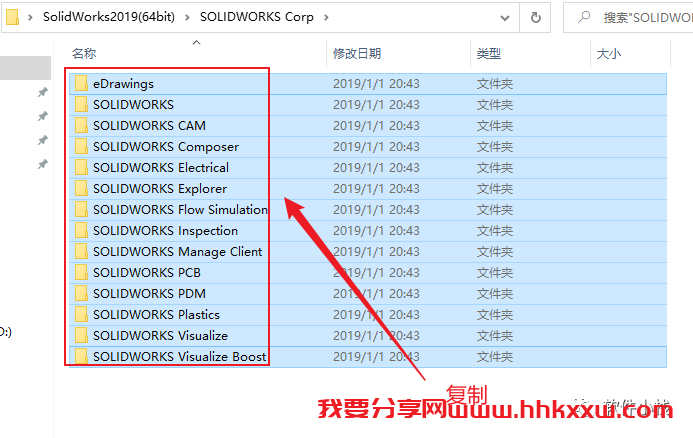Select the SOLIDWORKS Inspection folder icon

click(81, 230)
